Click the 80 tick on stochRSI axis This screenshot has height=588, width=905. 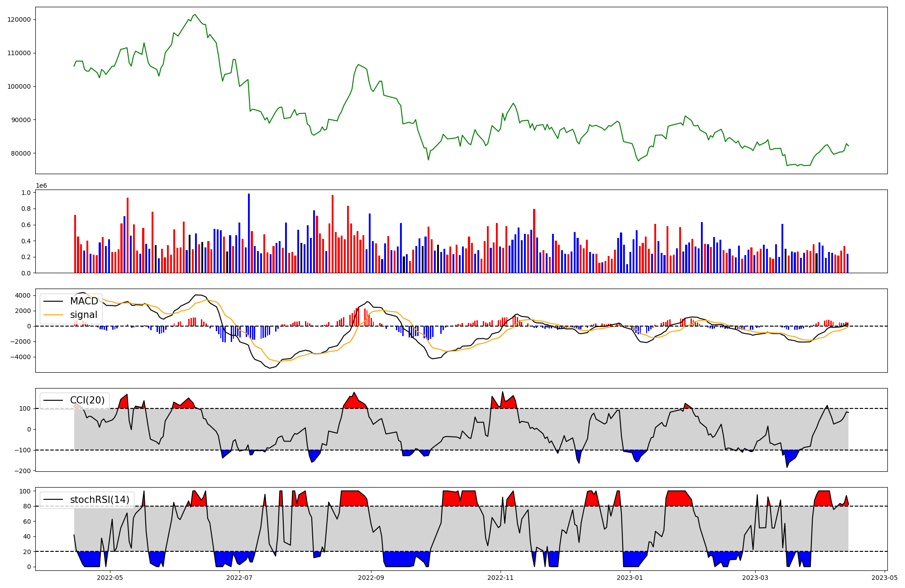pyautogui.click(x=27, y=507)
